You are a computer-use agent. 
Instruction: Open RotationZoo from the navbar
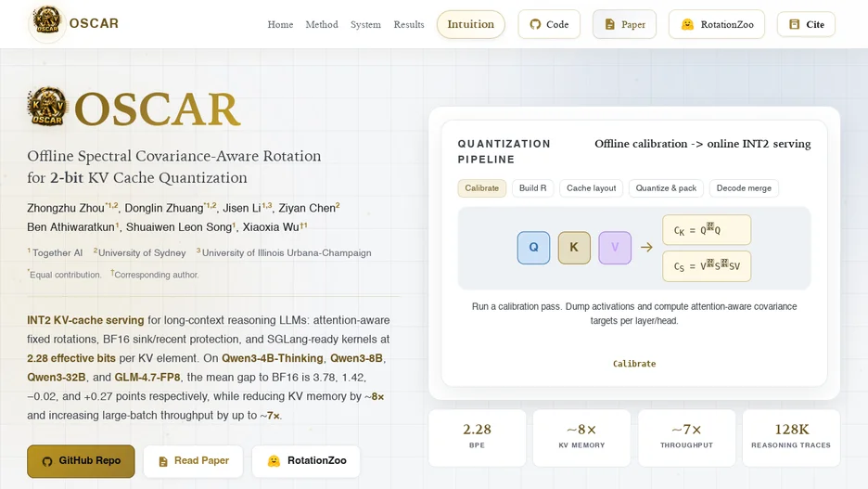tap(716, 24)
